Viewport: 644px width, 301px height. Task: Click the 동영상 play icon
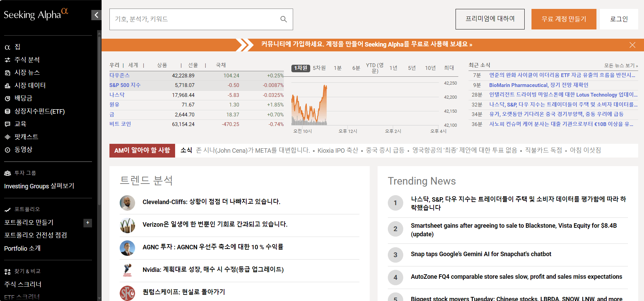(8, 150)
